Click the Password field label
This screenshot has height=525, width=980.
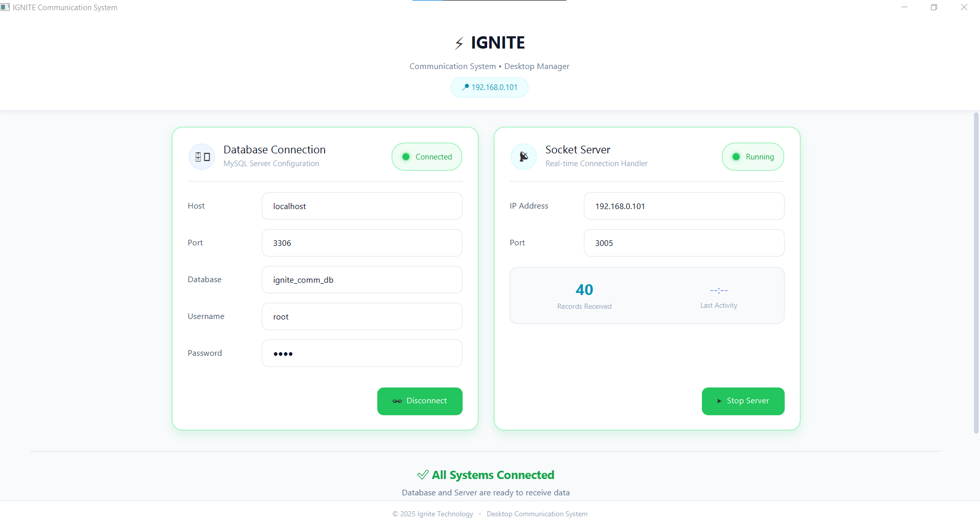pyautogui.click(x=204, y=353)
